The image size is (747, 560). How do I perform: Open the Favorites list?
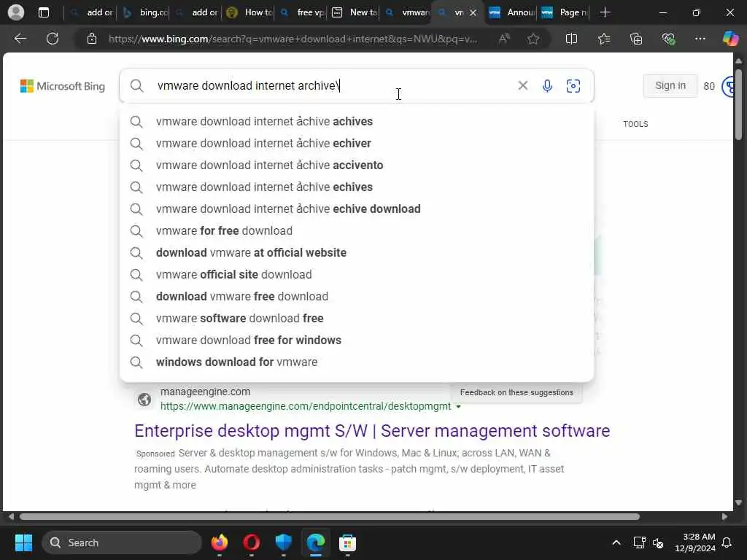[x=603, y=39]
